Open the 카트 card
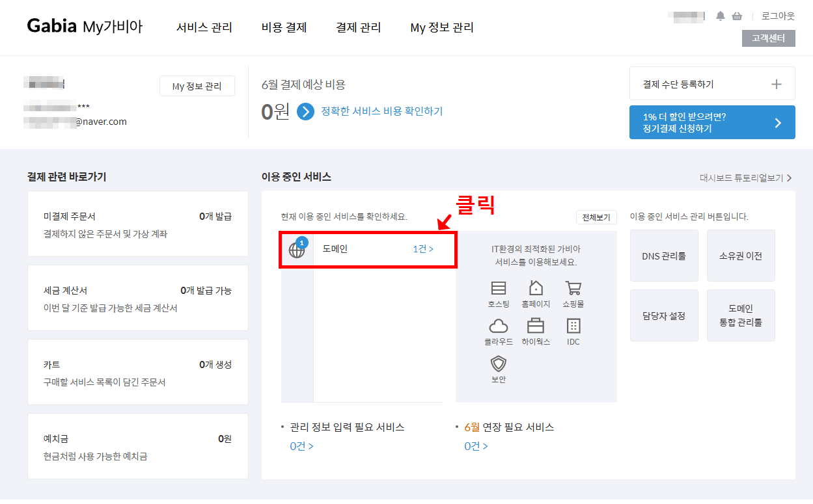 pyautogui.click(x=138, y=372)
